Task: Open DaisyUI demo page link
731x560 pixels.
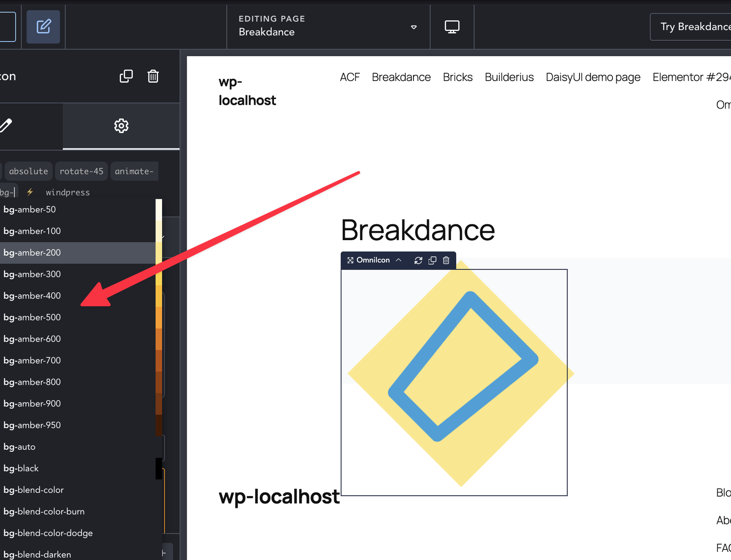Action: (593, 77)
